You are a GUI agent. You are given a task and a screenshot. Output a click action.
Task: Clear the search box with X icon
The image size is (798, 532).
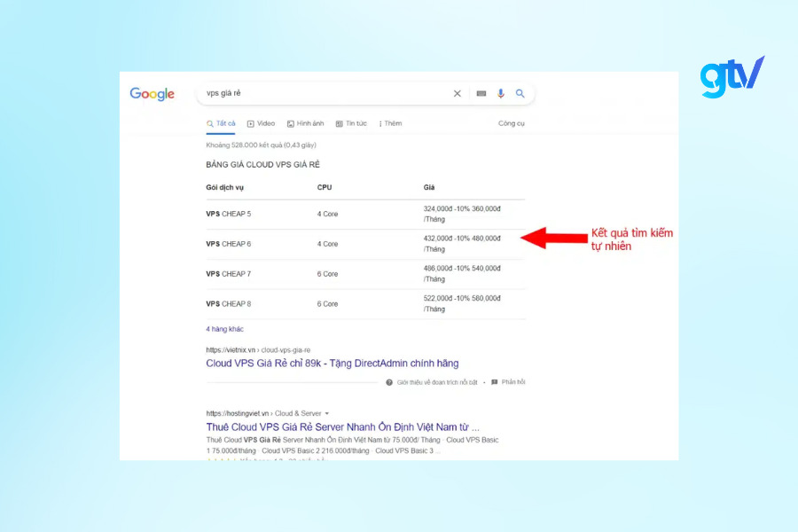coord(458,93)
